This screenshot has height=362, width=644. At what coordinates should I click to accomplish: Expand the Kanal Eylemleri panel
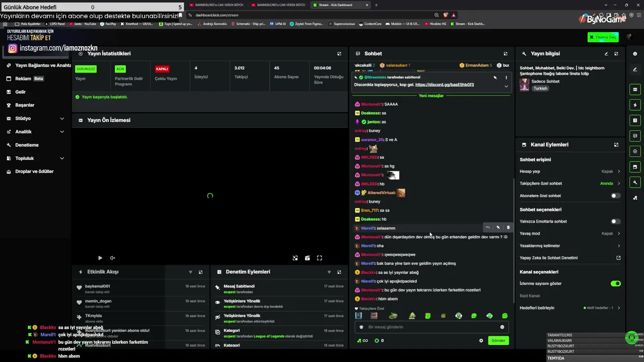coord(616,145)
